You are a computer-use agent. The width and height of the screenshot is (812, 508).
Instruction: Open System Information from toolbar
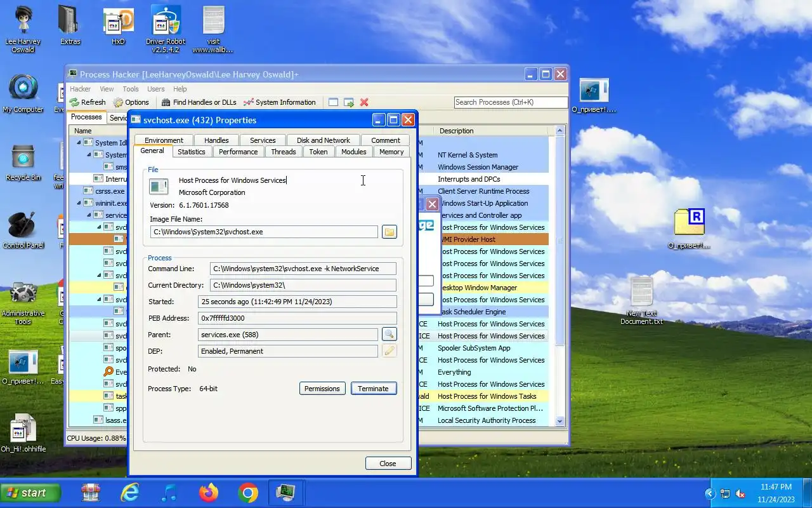tap(280, 102)
